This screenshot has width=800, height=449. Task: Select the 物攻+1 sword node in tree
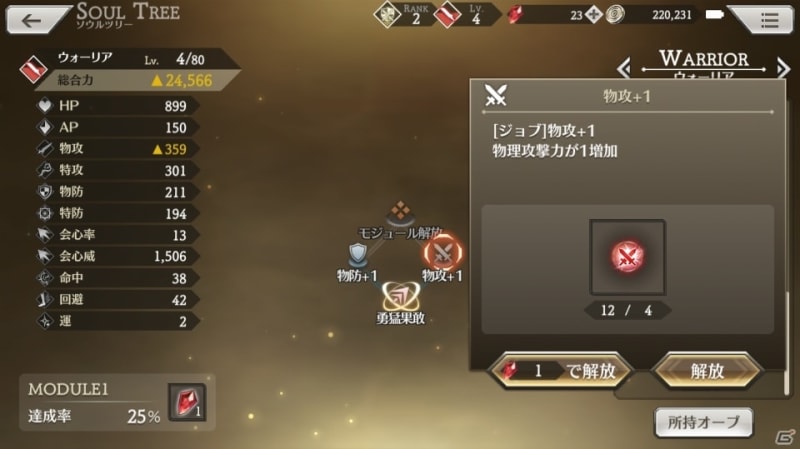click(442, 254)
